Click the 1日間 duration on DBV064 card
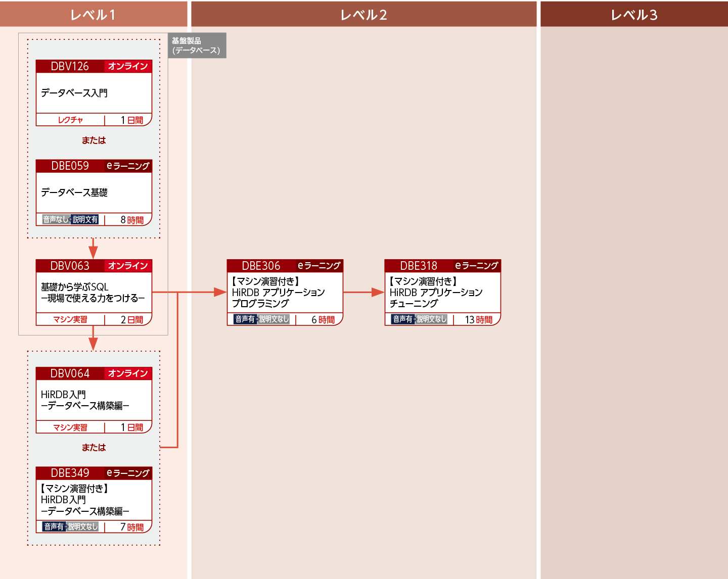 click(132, 427)
